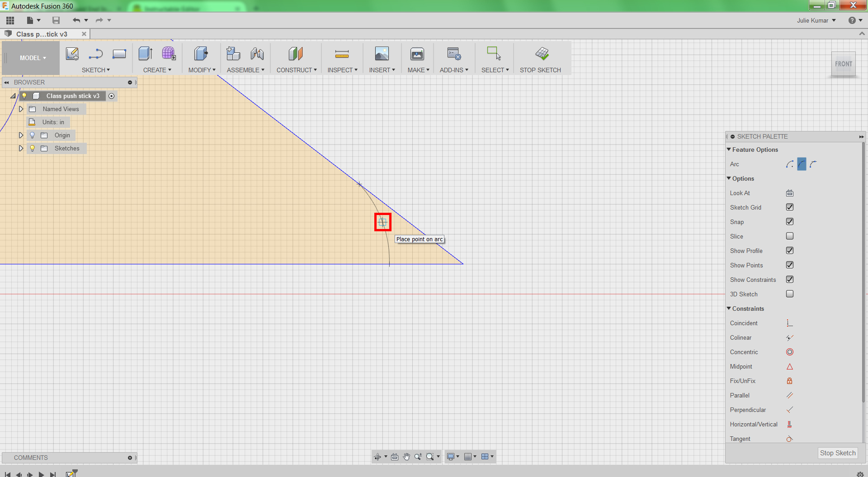Click the Add-Ins scripts icon
Screen dimensions: 868x477
pos(454,54)
